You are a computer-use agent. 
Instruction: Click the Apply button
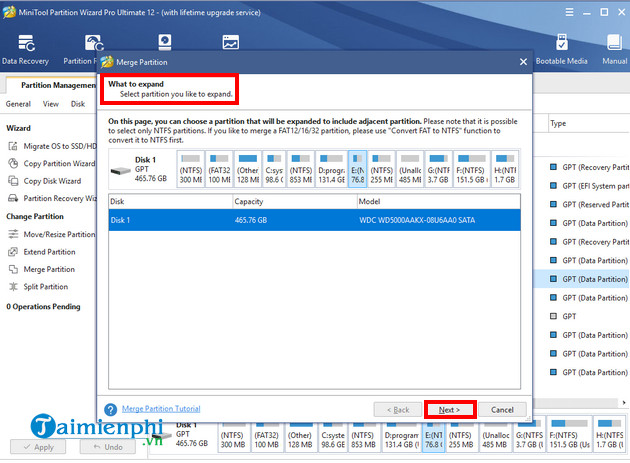[x=38, y=447]
